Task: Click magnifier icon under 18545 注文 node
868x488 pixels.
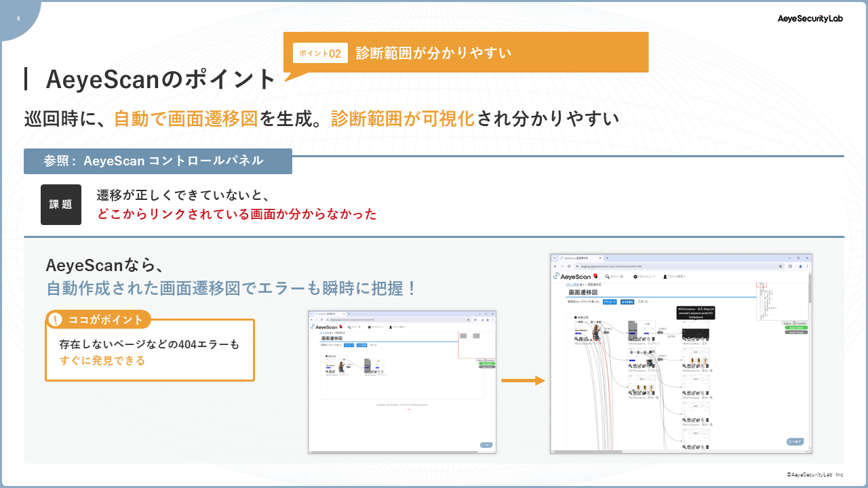Action: 684,339
